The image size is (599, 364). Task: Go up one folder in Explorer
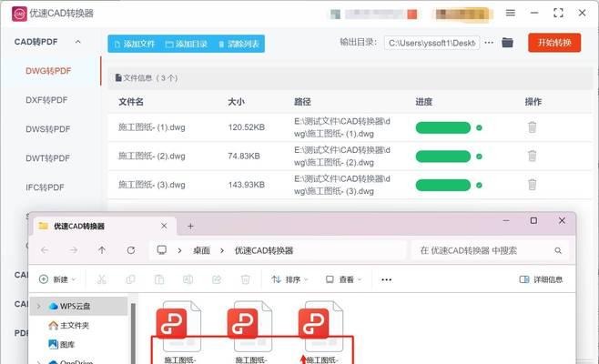pyautogui.click(x=102, y=250)
